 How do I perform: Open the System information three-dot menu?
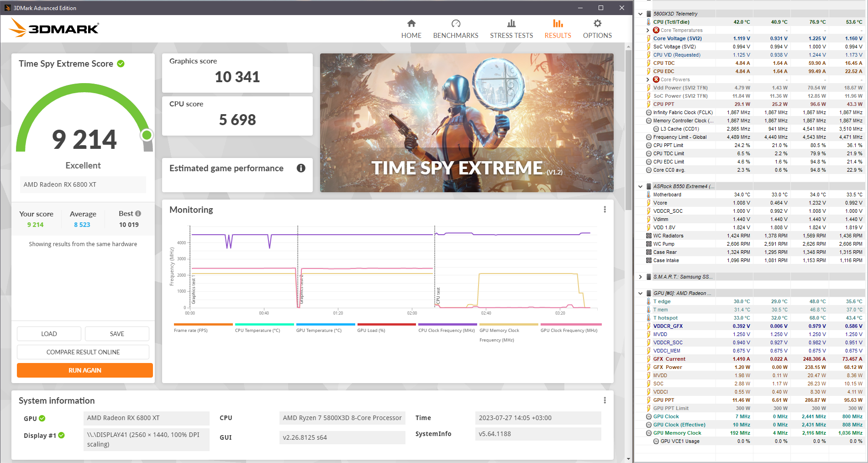pos(605,400)
